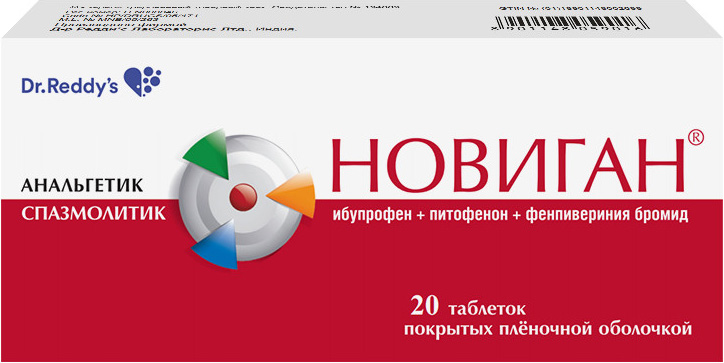The width and height of the screenshot is (724, 363).
Task: Click the orange arrow on the target
Action: tap(291, 194)
